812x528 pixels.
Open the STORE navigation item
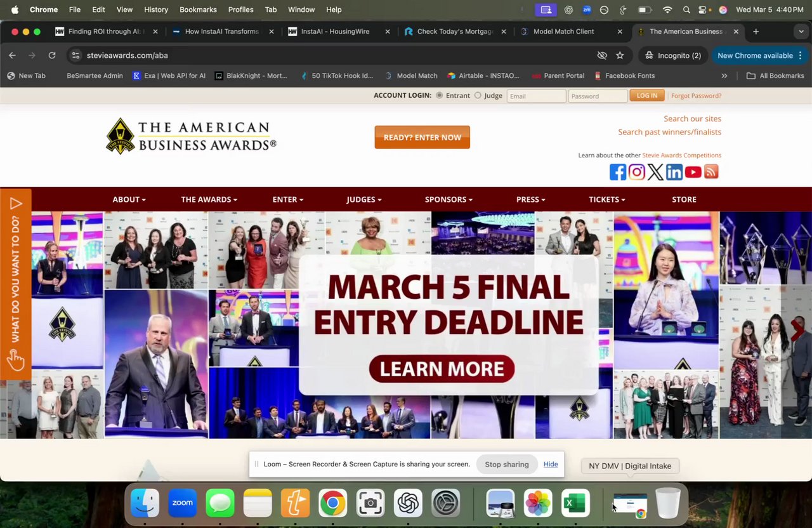pos(684,199)
